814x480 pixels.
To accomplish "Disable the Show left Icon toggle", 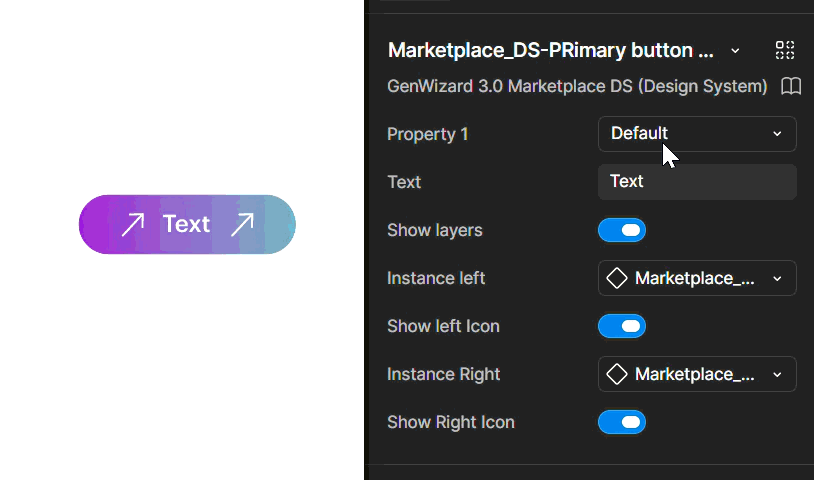I will (622, 326).
